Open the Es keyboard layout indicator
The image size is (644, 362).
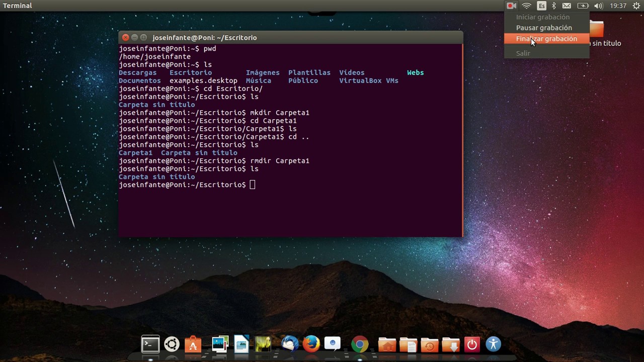coord(541,6)
